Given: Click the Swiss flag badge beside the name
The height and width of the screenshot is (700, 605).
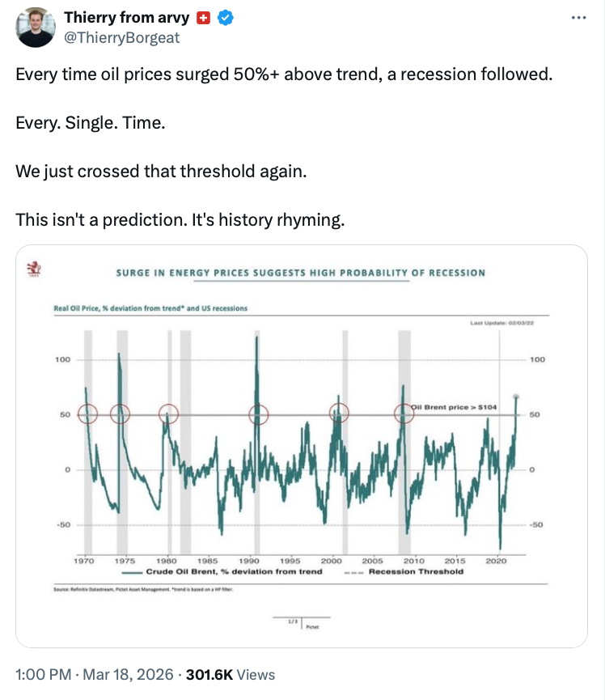Looking at the screenshot, I should point(204,18).
